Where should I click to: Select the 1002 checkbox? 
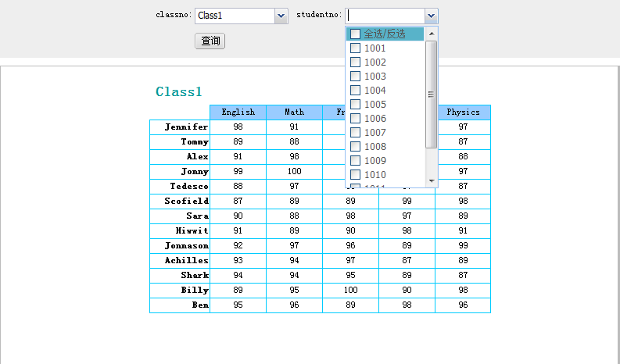point(355,62)
